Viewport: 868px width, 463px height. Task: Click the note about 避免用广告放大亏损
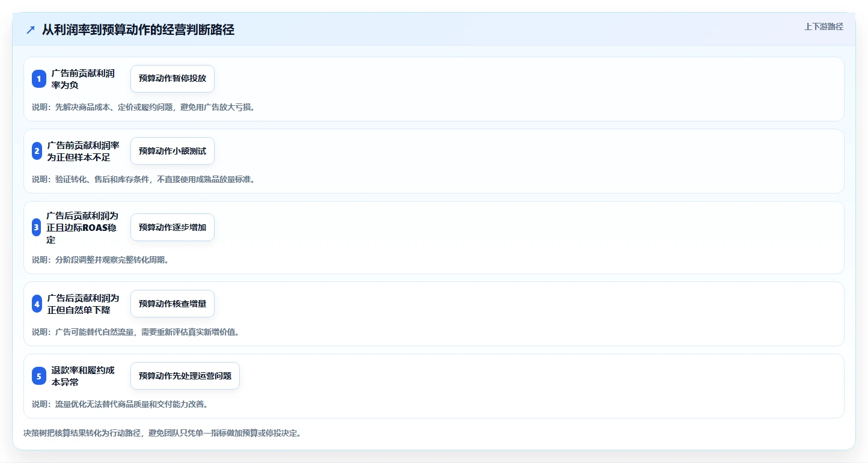click(x=144, y=107)
